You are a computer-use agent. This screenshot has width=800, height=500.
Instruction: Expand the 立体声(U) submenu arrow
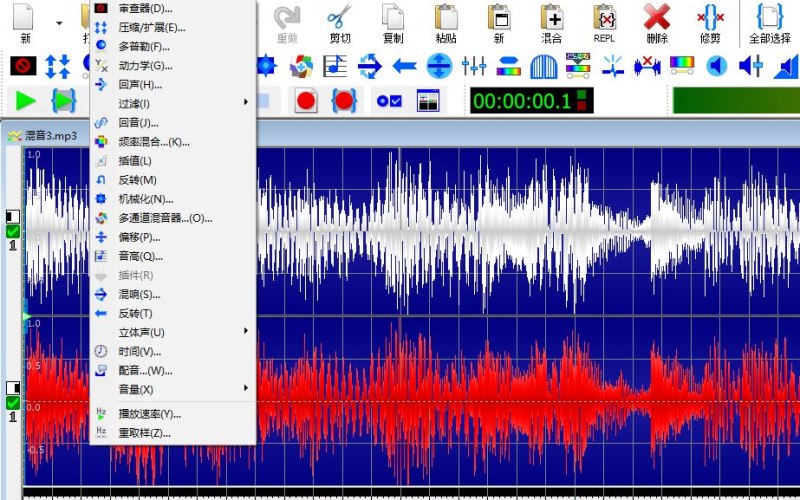point(246,331)
